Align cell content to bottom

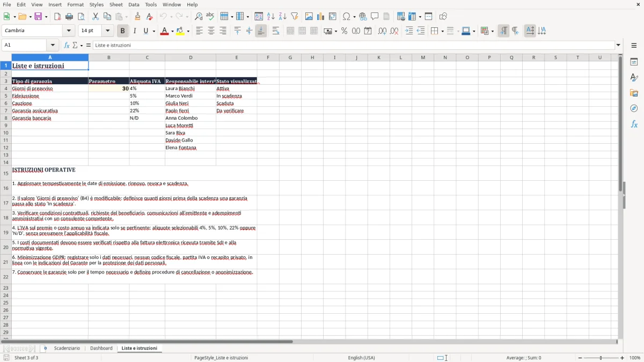tap(261, 31)
